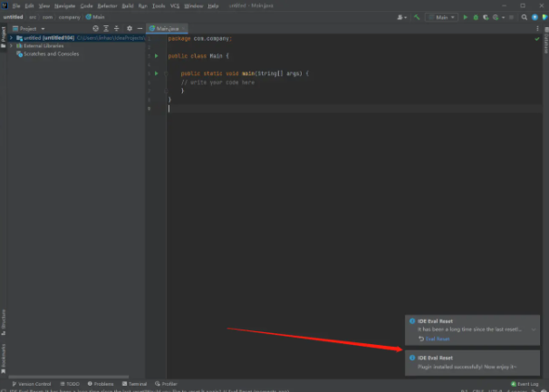Start debugging with the green bug icon

[476, 17]
